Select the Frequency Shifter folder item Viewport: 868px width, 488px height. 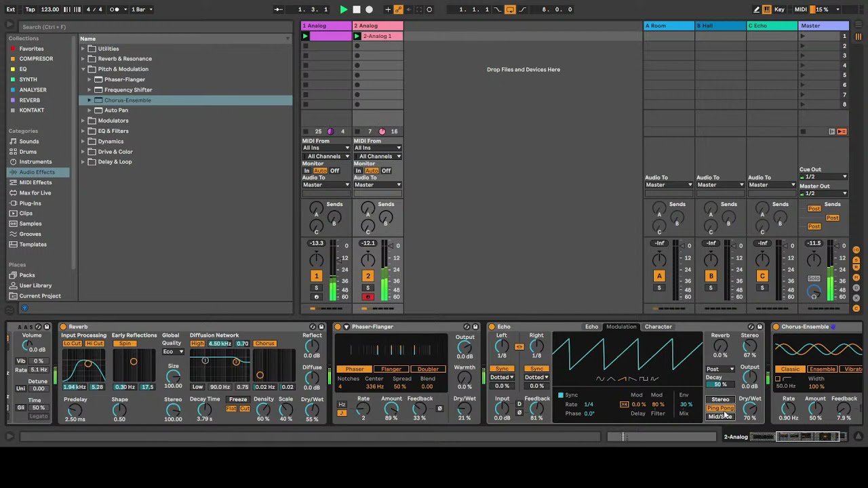coord(128,89)
